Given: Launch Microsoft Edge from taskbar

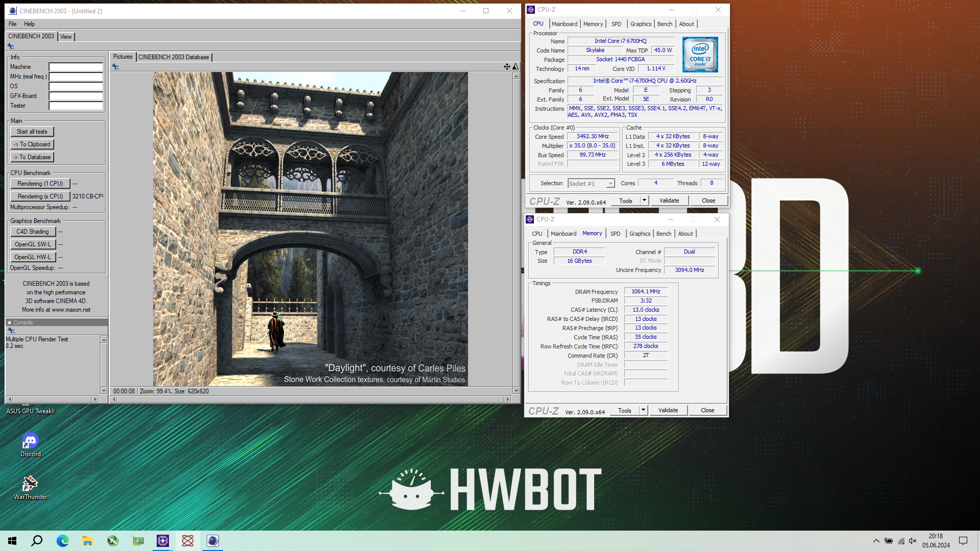Looking at the screenshot, I should [62, 541].
